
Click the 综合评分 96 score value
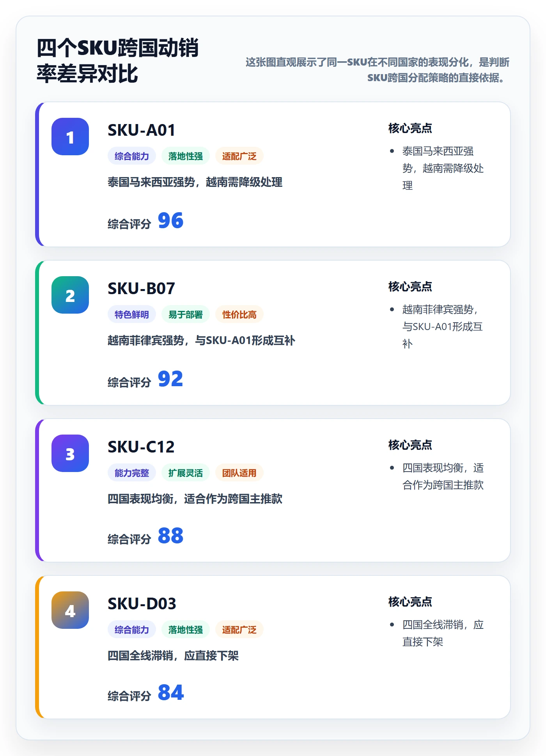(171, 220)
